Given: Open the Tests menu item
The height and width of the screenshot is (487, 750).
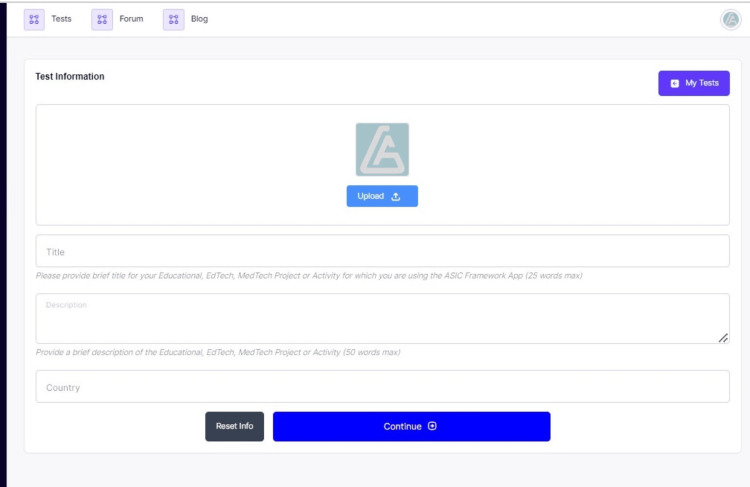Looking at the screenshot, I should [x=61, y=19].
